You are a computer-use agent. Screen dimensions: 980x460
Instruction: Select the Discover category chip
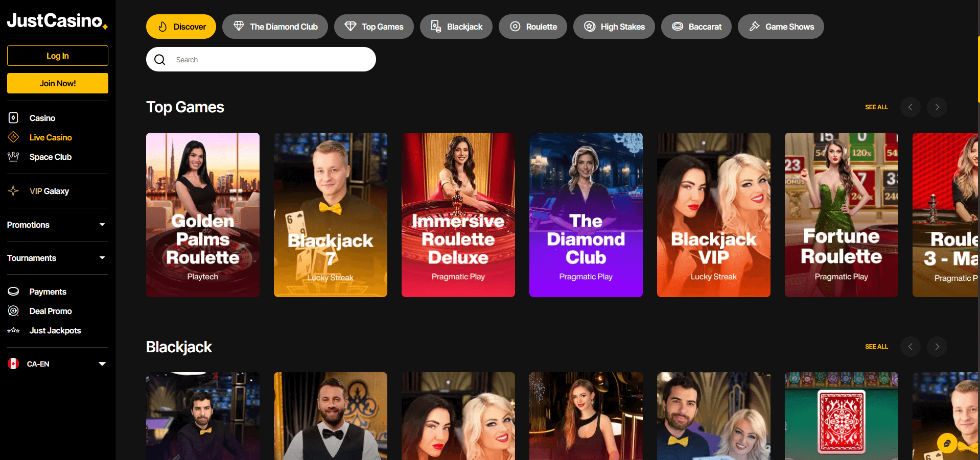tap(181, 26)
